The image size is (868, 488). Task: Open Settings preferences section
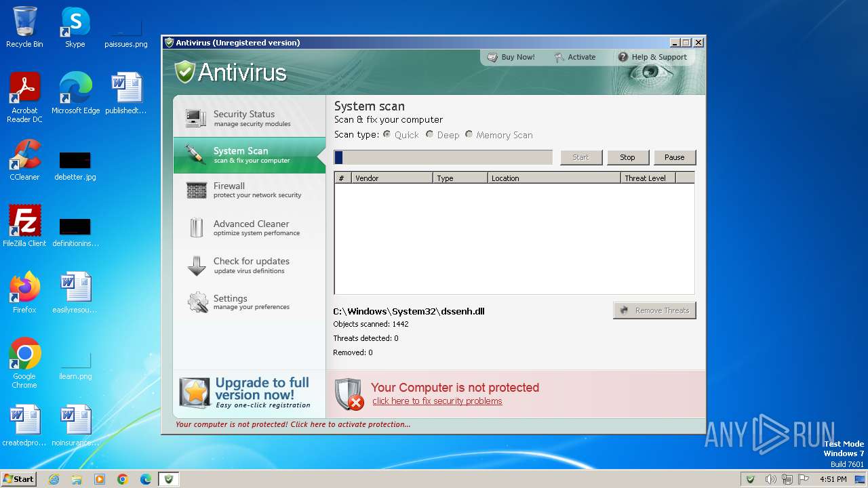coord(250,302)
